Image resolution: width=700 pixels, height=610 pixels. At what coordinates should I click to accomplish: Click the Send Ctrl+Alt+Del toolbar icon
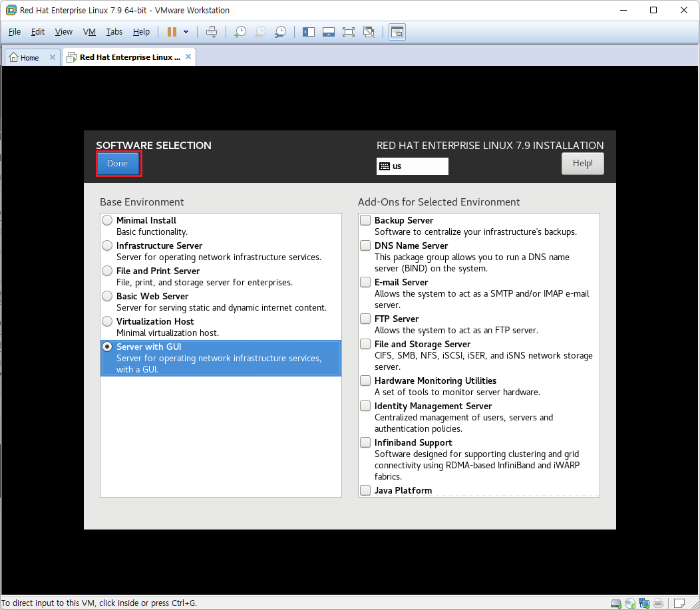[x=212, y=32]
